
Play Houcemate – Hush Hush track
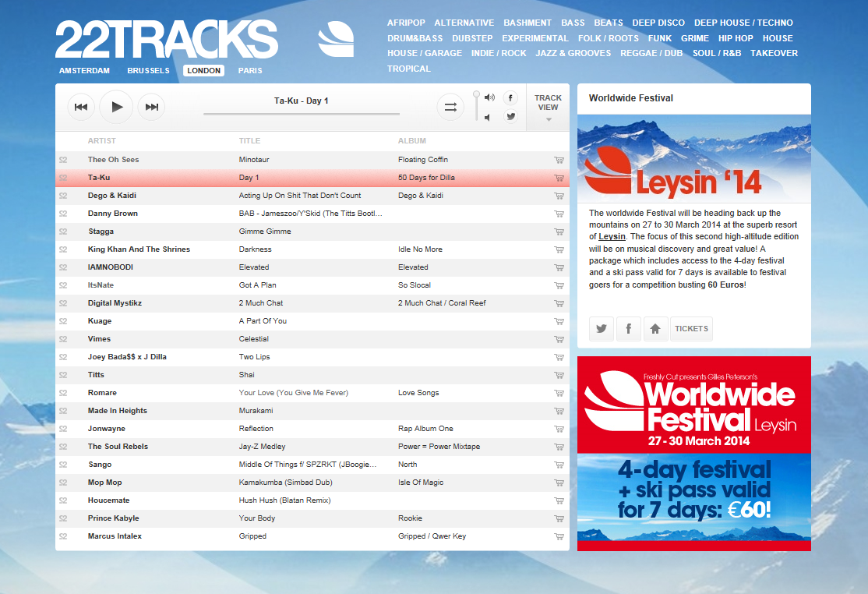(312, 500)
